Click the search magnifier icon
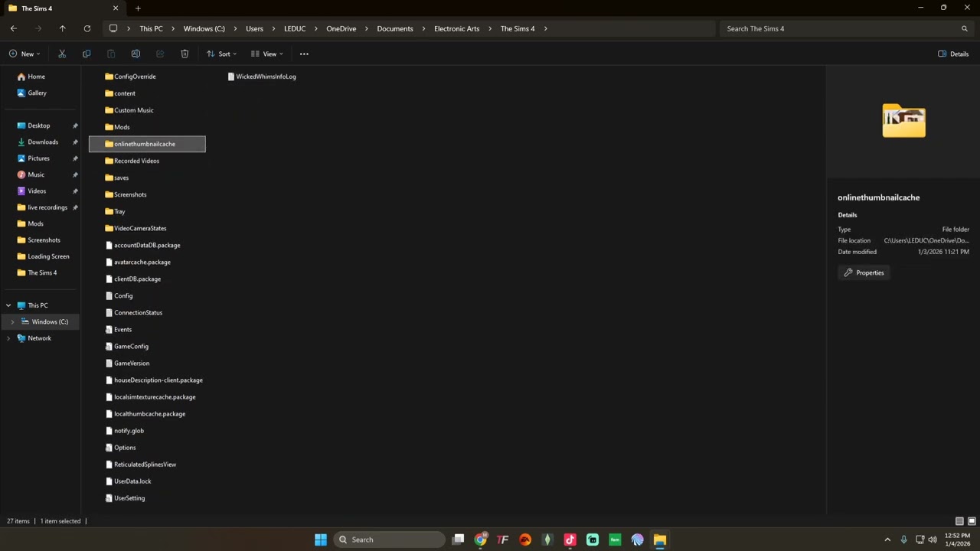 tap(965, 28)
